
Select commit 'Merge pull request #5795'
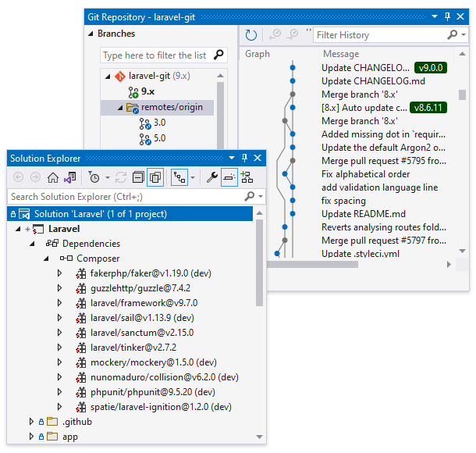coord(384,161)
